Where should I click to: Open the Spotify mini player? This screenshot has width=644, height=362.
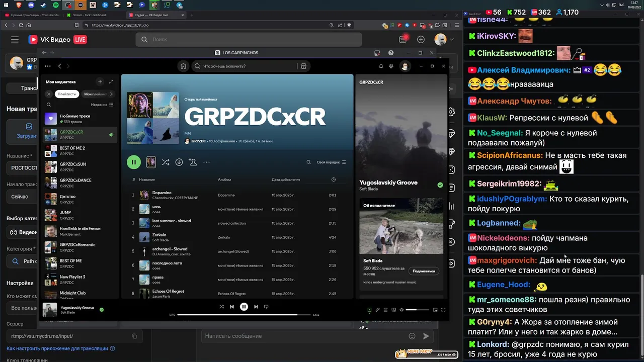click(435, 310)
